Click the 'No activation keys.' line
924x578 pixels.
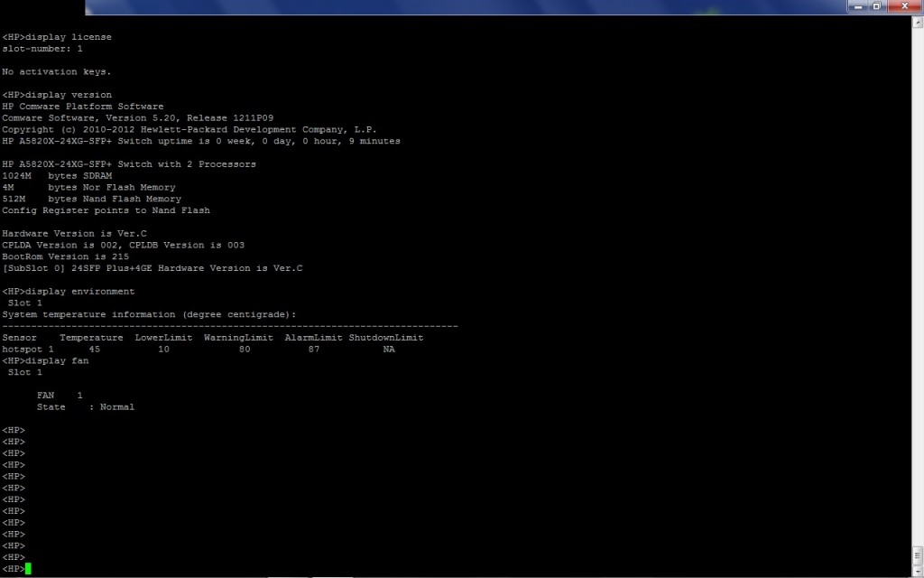57,72
